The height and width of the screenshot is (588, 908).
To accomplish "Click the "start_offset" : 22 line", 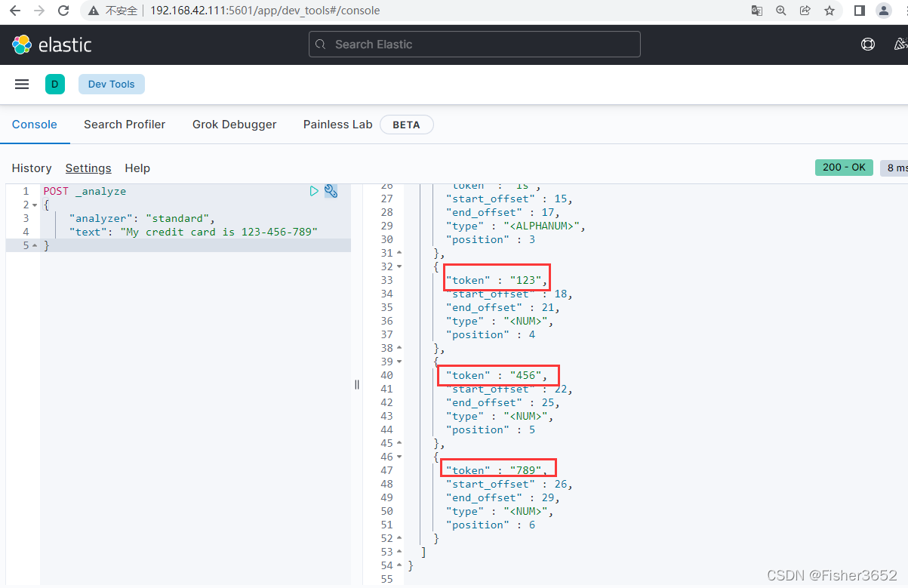I will (x=509, y=389).
